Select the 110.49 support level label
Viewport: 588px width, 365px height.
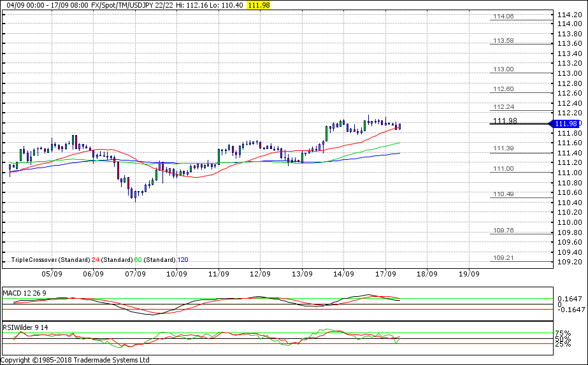pos(504,194)
